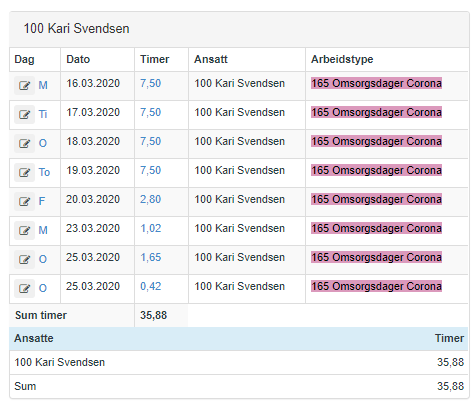Viewport: 476px width, 409px height.
Task: Click edit icon for 17.03.2020 row
Action: tap(24, 114)
